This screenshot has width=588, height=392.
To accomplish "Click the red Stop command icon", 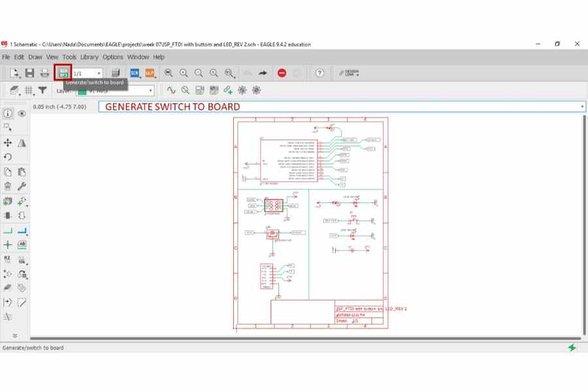I will [282, 73].
